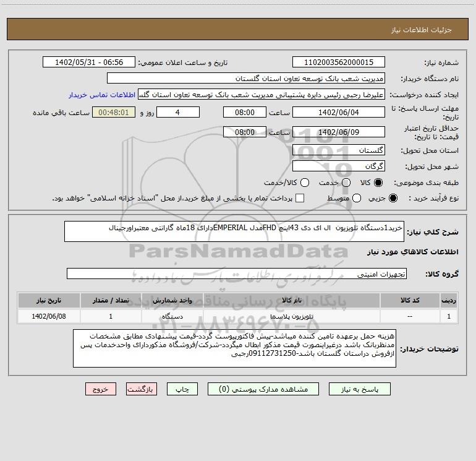This screenshot has width=476, height=461.
Task: Click the ساعت باقی مانده label
Action: pyautogui.click(x=61, y=113)
